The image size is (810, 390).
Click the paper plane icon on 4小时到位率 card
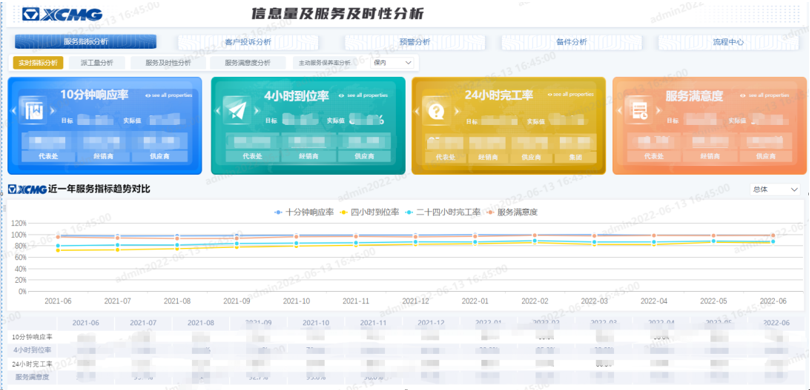pyautogui.click(x=237, y=111)
